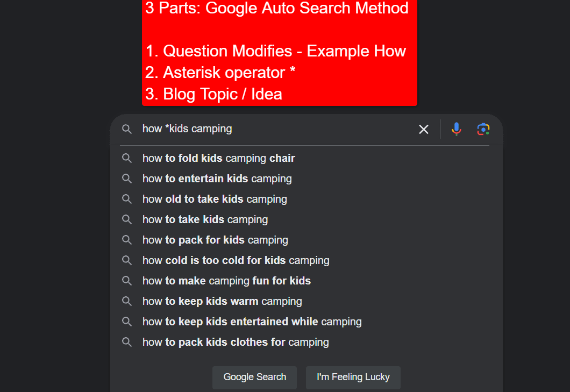Select suggestion 'how to take kids camping'
Viewport: 570px width, 392px height.
point(205,219)
